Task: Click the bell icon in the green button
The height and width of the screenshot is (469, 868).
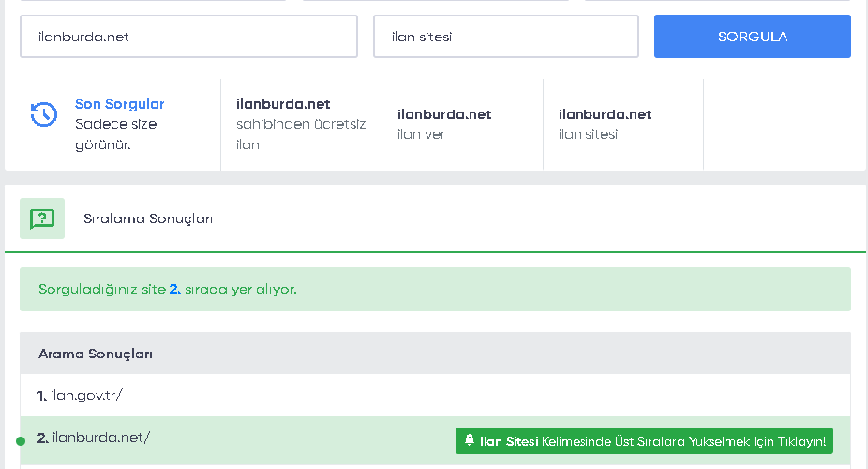Action: pos(470,440)
